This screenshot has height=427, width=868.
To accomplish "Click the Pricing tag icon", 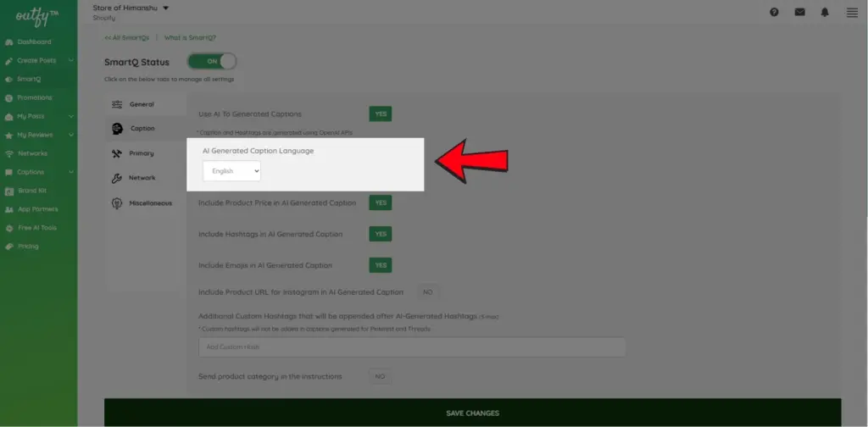I will pyautogui.click(x=9, y=247).
